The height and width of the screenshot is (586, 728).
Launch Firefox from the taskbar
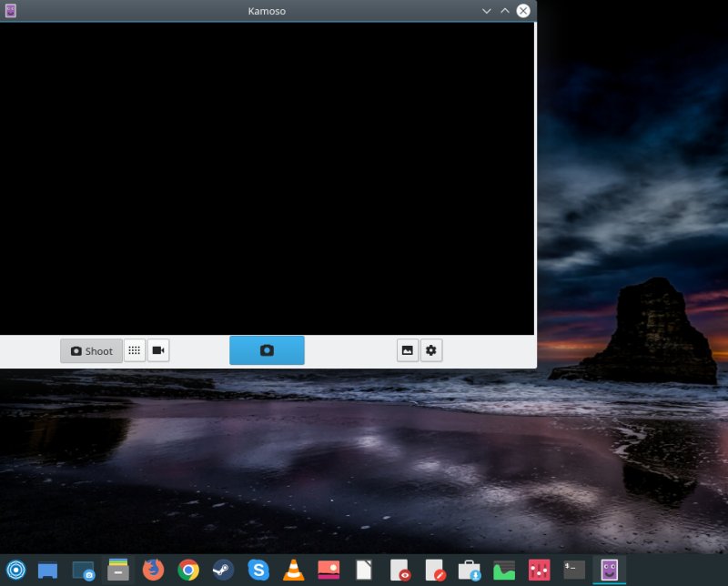coord(153,572)
